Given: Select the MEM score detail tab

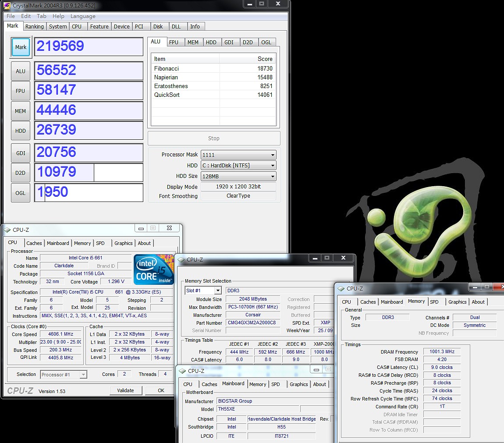Looking at the screenshot, I should 193,42.
